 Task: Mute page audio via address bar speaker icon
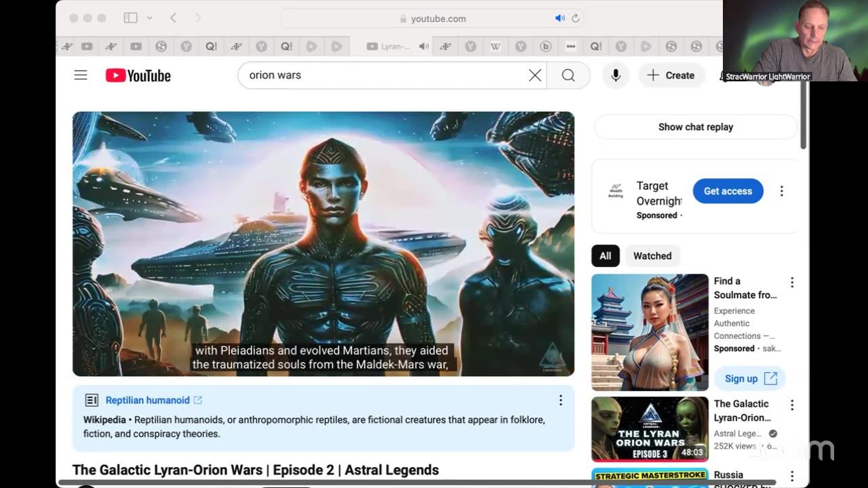[559, 18]
